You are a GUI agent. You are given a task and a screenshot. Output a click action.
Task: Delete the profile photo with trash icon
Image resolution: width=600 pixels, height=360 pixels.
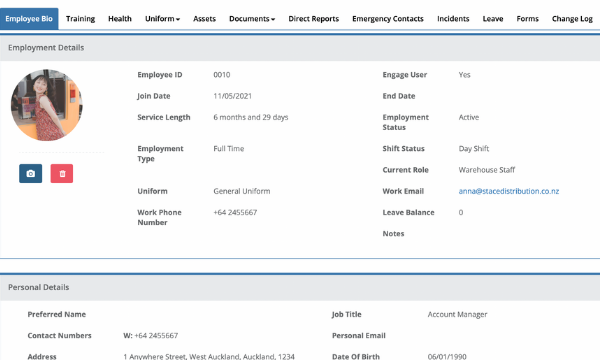[x=62, y=173]
